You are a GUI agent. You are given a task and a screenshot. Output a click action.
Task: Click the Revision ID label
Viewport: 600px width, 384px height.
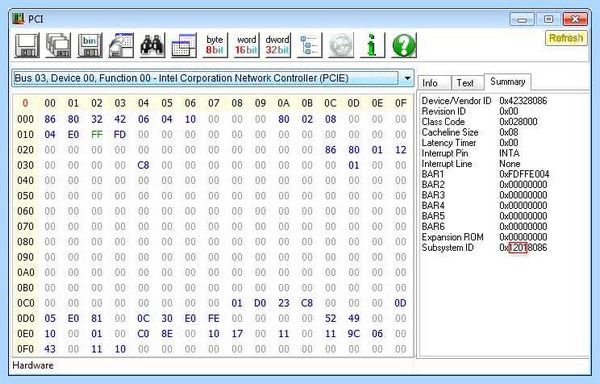pos(443,111)
